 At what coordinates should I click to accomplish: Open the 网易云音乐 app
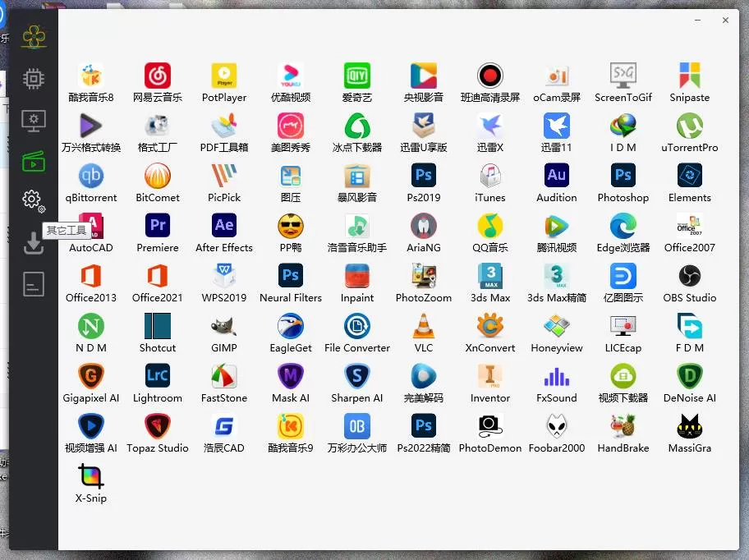[x=158, y=76]
